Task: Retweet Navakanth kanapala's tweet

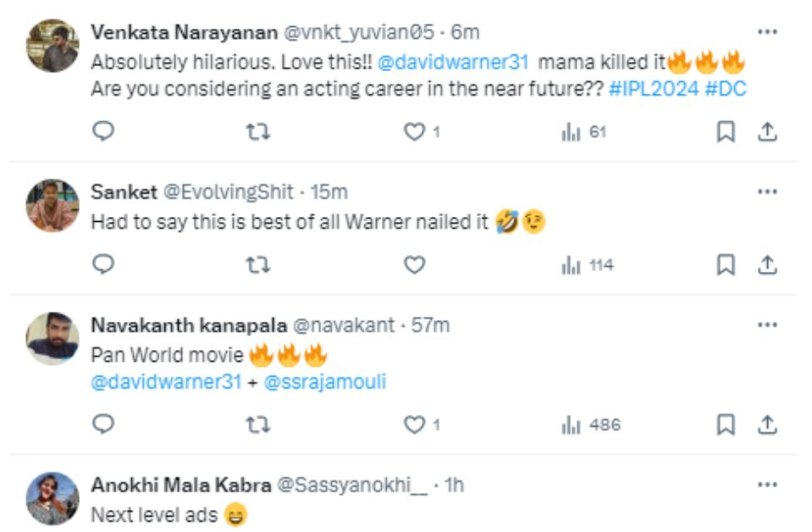Action: tap(257, 425)
